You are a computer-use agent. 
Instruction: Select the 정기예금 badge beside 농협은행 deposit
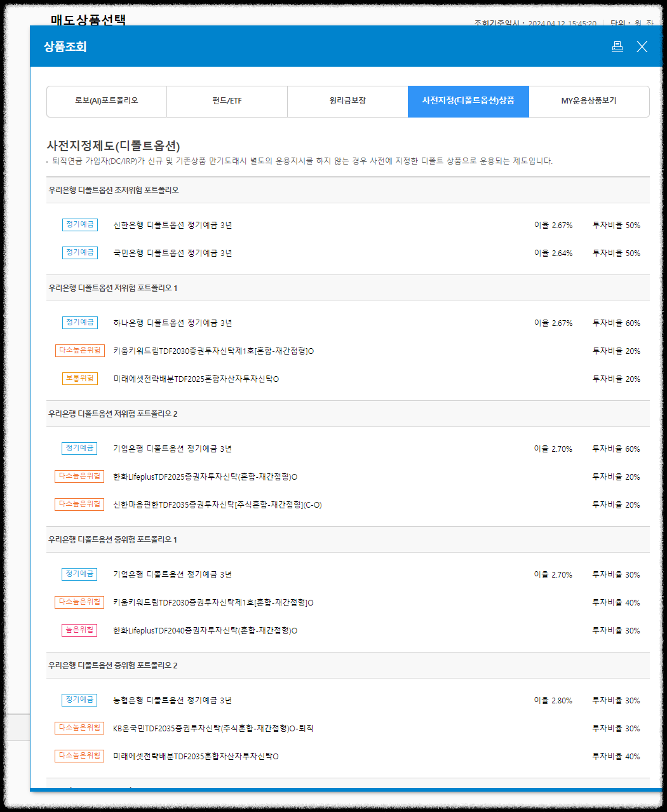point(79,700)
